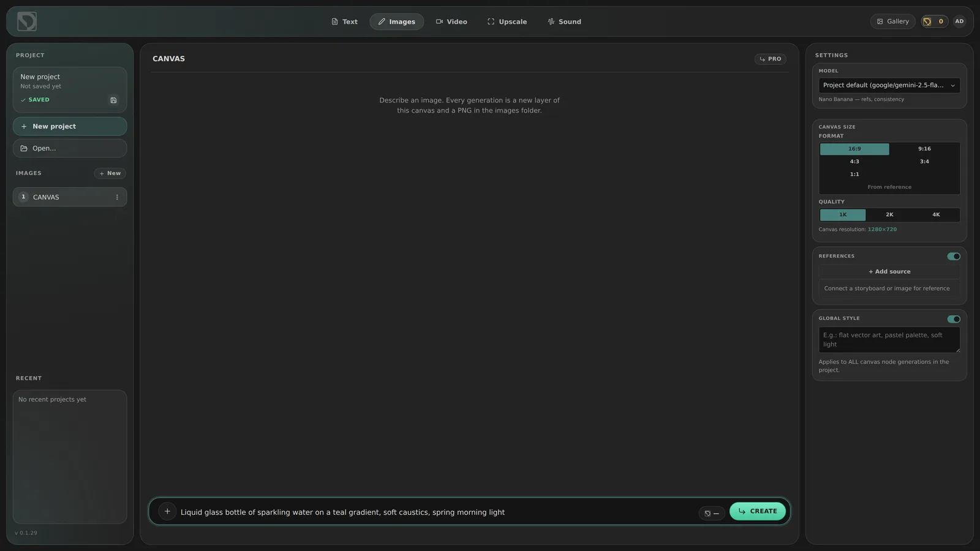Click 'Connect a storyboard or image for reference' text
The height and width of the screenshot is (551, 980).
pos(887,288)
